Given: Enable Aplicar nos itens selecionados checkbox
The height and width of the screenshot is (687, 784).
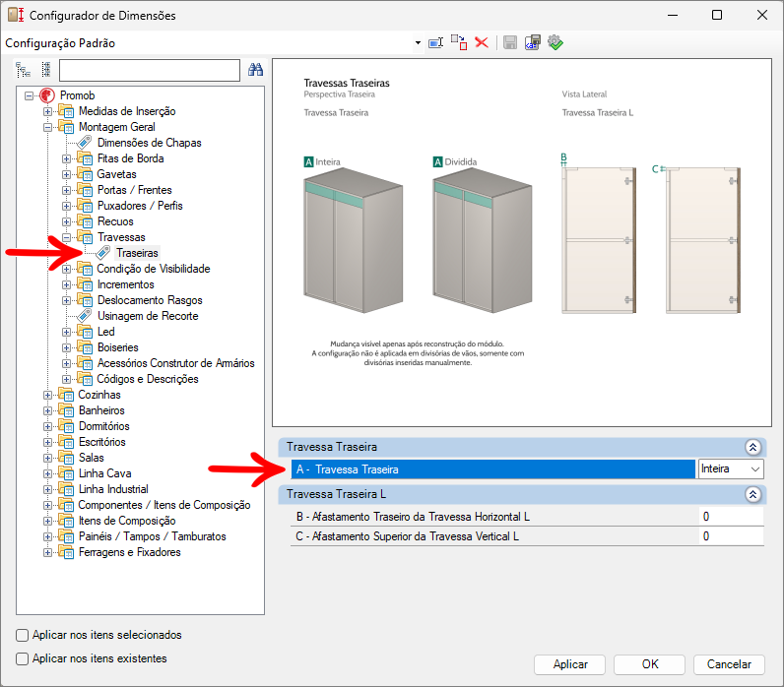Looking at the screenshot, I should tap(22, 635).
